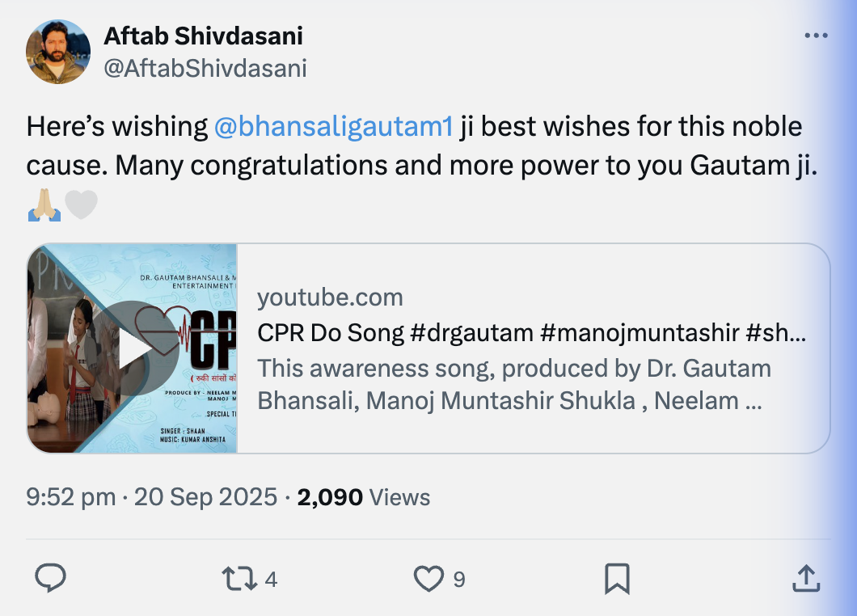
Task: Click the video thumbnail image on the card
Action: click(133, 348)
